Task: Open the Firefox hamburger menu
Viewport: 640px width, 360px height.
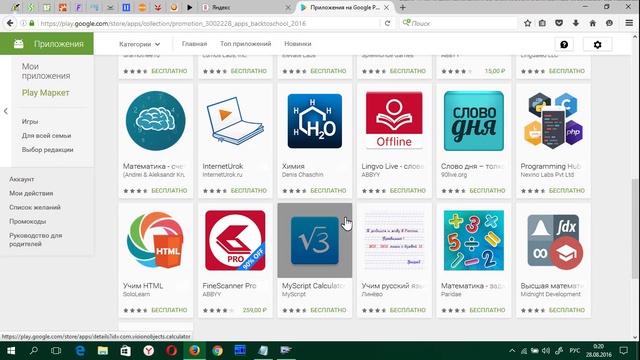Action: pyautogui.click(x=629, y=23)
